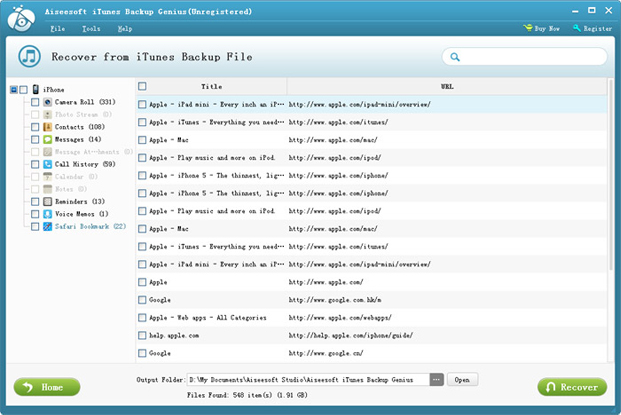Screen dimensions: 621x415
Task: Open the File menu
Action: [57, 29]
